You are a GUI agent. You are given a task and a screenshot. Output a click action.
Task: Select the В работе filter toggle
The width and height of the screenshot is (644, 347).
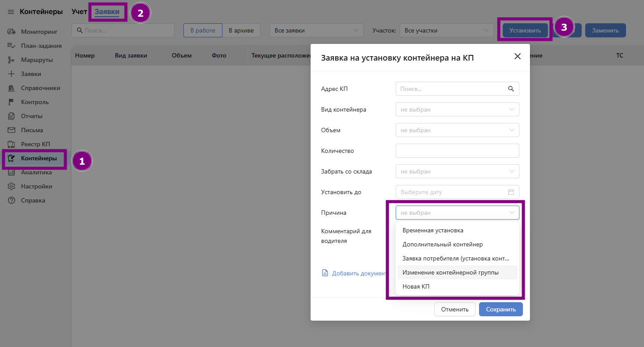point(203,30)
